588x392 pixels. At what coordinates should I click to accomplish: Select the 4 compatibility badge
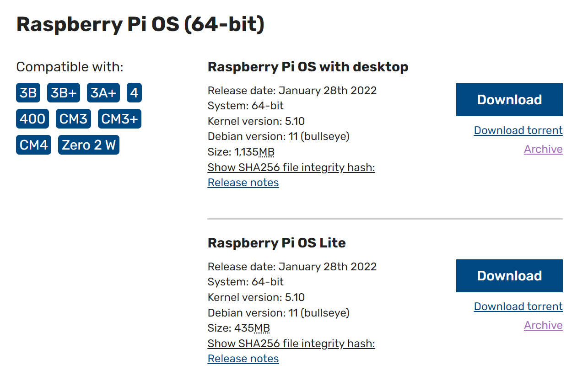tap(134, 92)
